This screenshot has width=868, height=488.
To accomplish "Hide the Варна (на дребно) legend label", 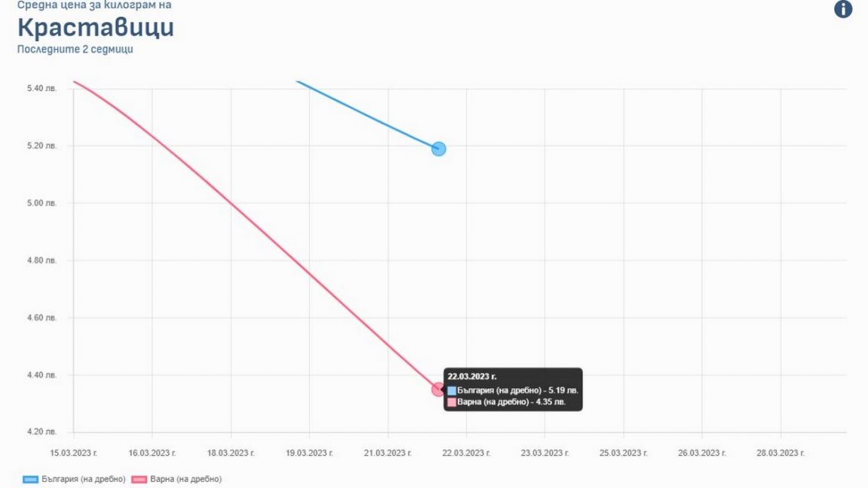I will [x=186, y=479].
